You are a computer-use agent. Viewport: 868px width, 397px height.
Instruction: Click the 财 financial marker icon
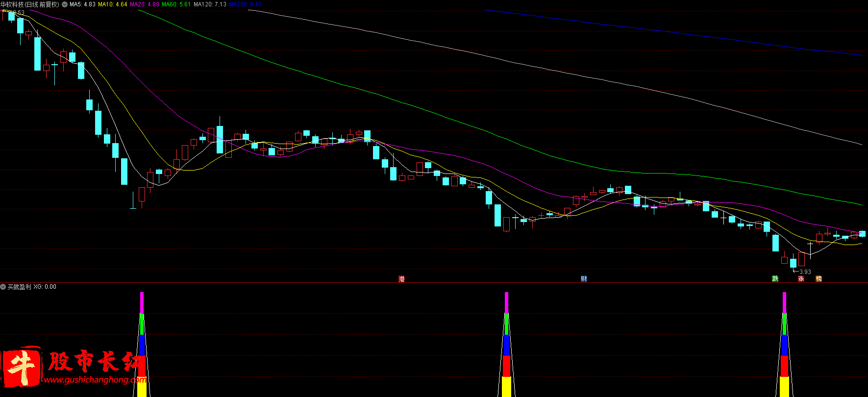pyautogui.click(x=584, y=279)
